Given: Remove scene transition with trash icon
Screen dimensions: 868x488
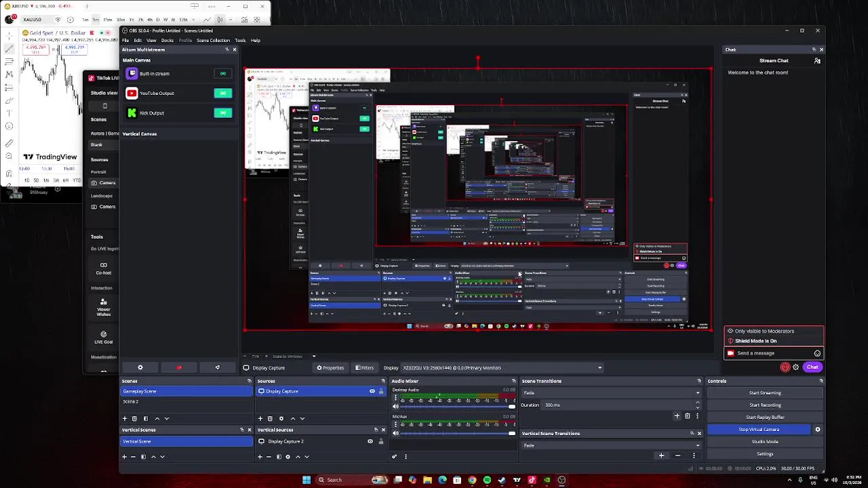Looking at the screenshot, I should pyautogui.click(x=687, y=416).
